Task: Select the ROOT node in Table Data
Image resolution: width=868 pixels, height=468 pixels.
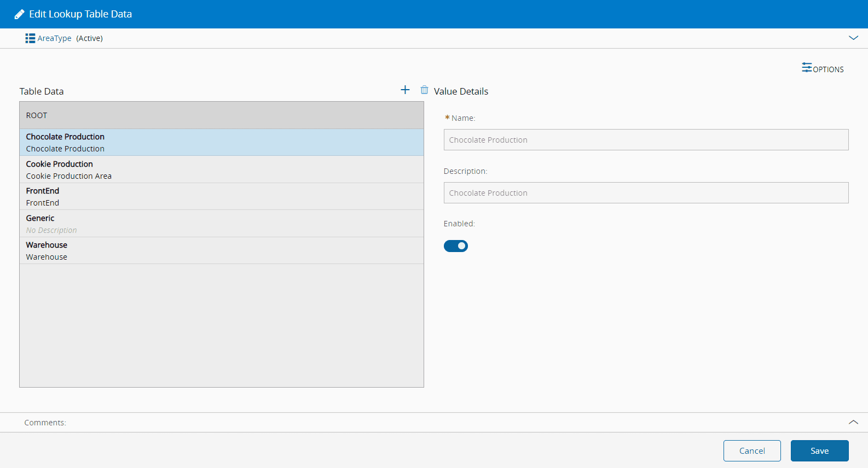Action: coord(221,115)
